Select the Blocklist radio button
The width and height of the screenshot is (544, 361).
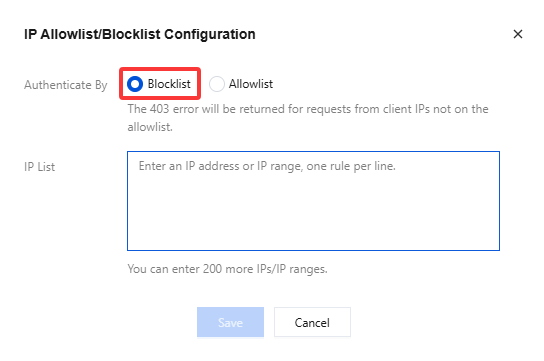pyautogui.click(x=135, y=84)
